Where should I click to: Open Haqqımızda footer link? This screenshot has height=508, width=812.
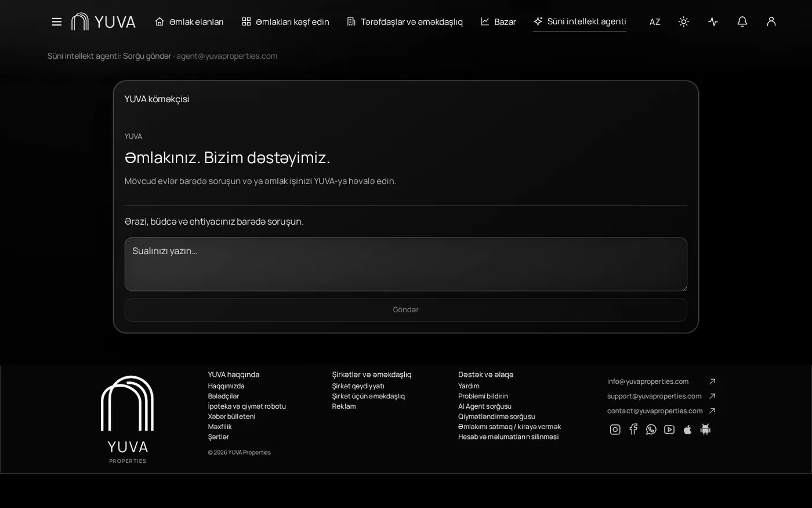[x=226, y=386]
